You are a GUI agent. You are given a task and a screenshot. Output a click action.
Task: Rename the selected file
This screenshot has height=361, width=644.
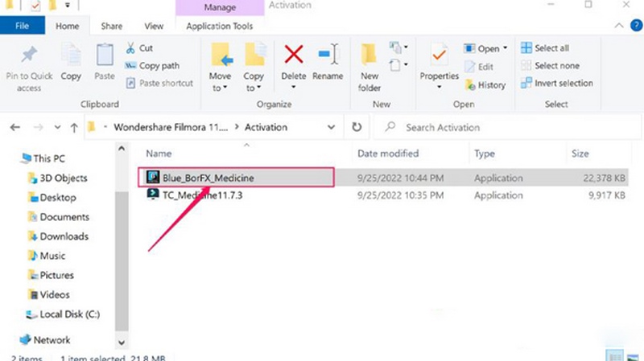[328, 63]
